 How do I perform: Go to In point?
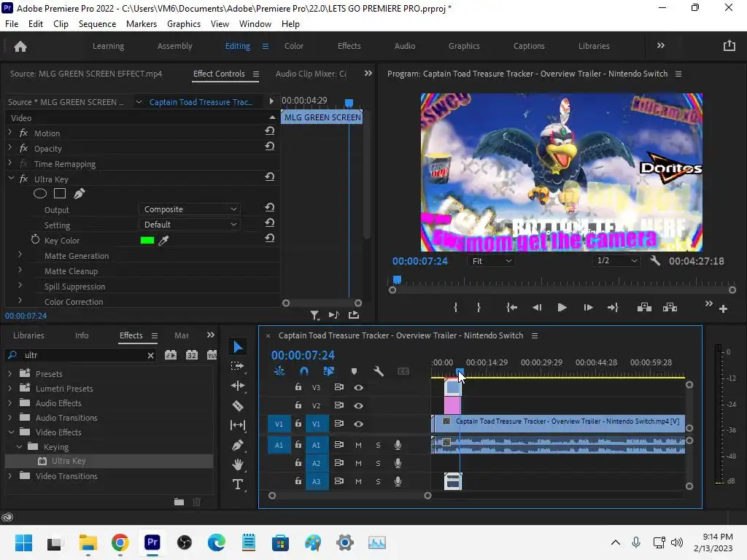coord(511,308)
